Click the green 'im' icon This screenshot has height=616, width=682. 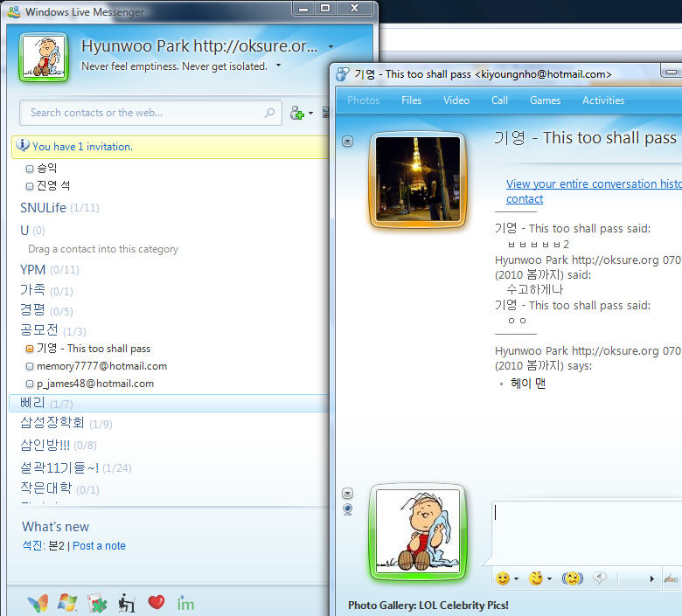tap(185, 602)
